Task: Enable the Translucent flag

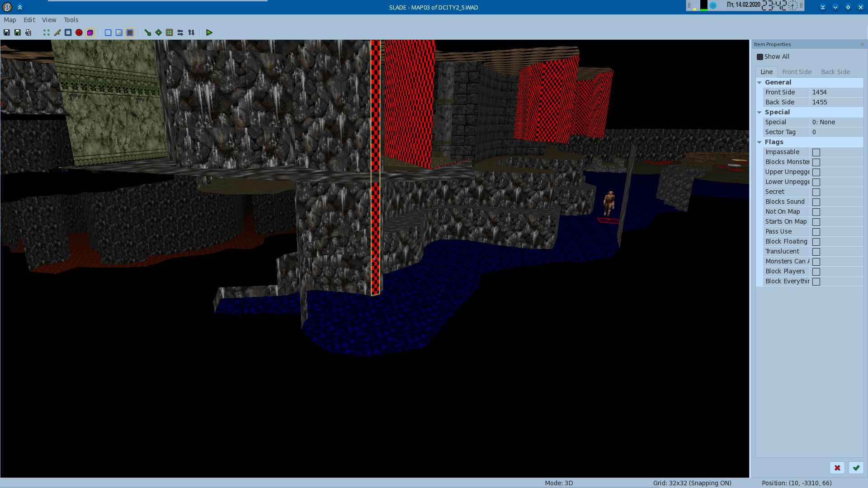Action: click(816, 252)
